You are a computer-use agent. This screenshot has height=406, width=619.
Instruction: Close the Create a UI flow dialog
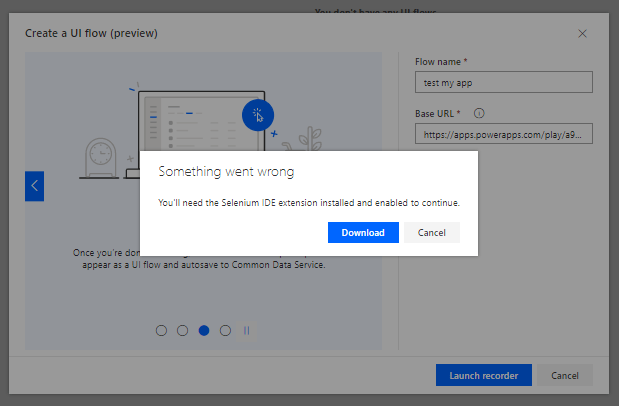click(x=582, y=34)
